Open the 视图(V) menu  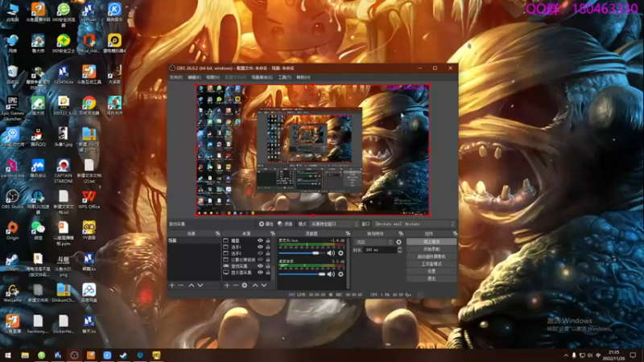coord(213,77)
